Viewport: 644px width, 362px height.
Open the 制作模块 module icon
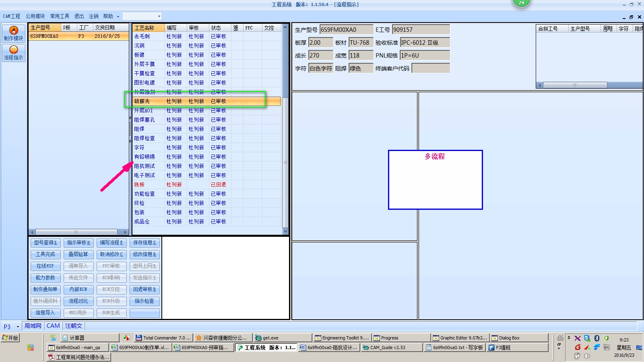pyautogui.click(x=14, y=33)
